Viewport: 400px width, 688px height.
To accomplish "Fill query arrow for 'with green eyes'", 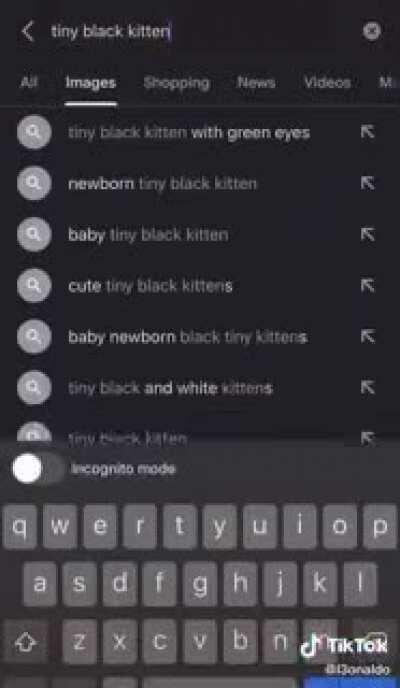I will pos(368,132).
